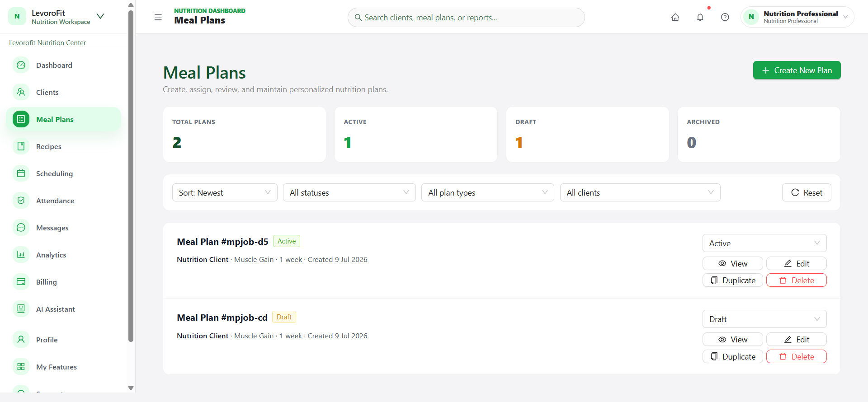Click the Archived stat card
868x402 pixels.
point(759,134)
